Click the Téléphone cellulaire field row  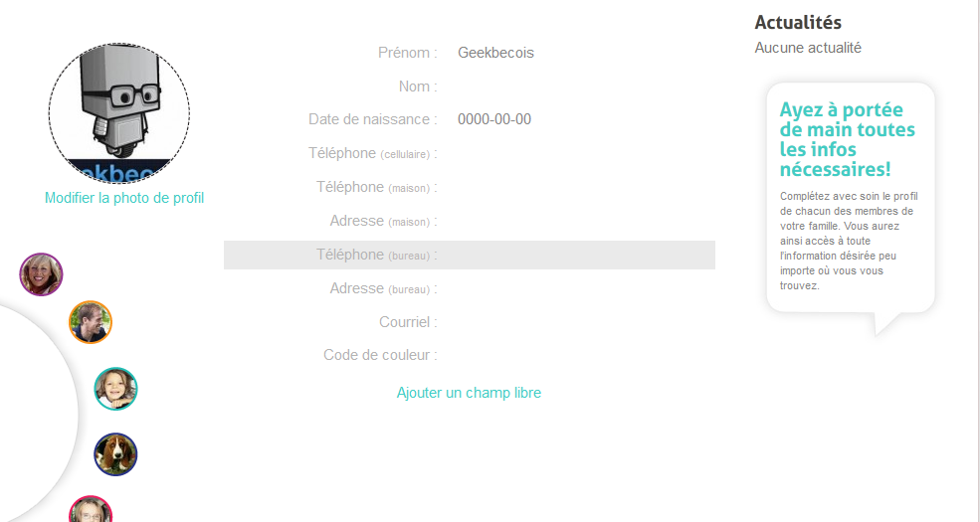[x=577, y=153]
